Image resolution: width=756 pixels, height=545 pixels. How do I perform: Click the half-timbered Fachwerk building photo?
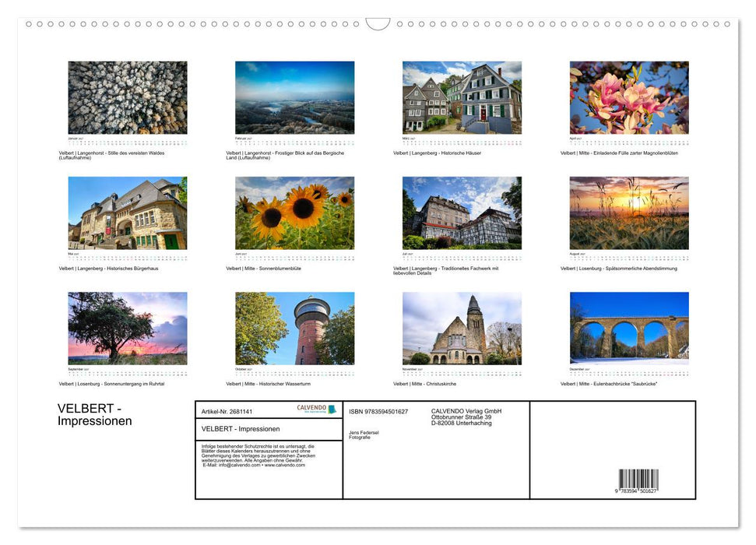462,213
